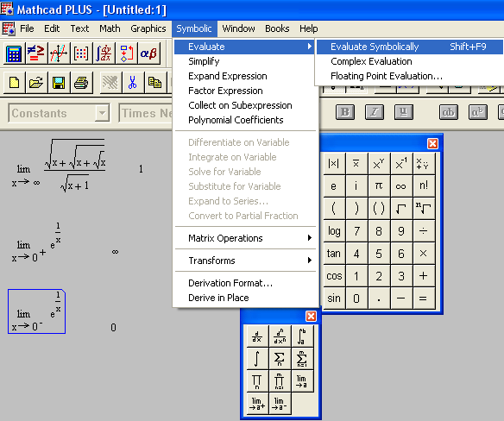504x421 pixels.
Task: Click the cos function button
Action: click(x=334, y=276)
